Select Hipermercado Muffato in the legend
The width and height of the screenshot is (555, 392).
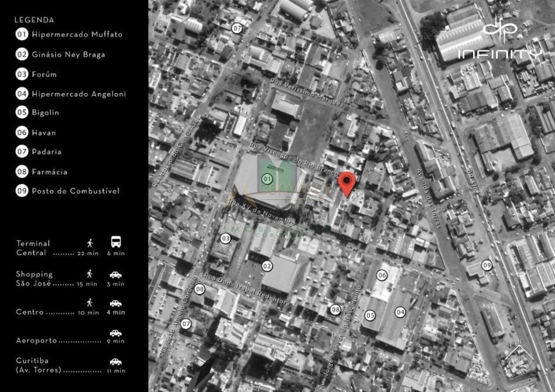[x=77, y=34]
